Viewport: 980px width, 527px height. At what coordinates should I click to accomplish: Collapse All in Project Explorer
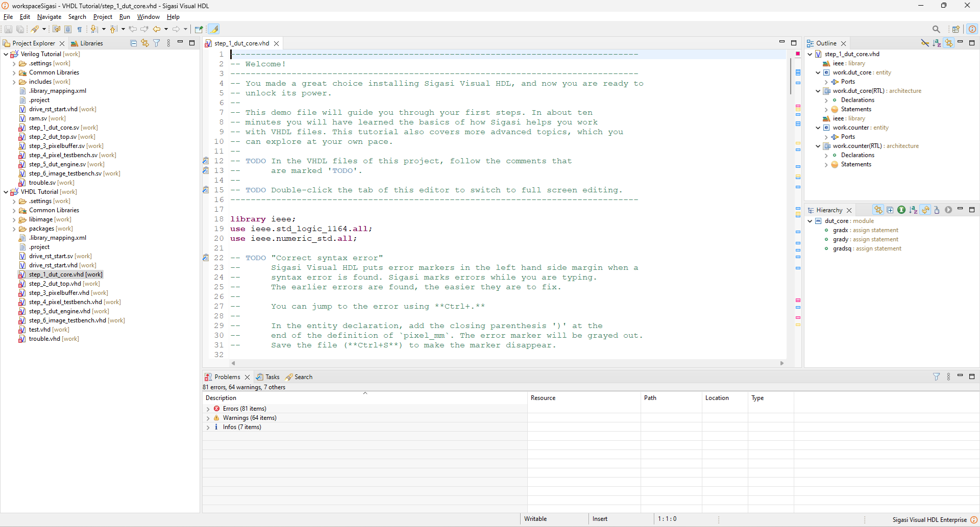134,43
